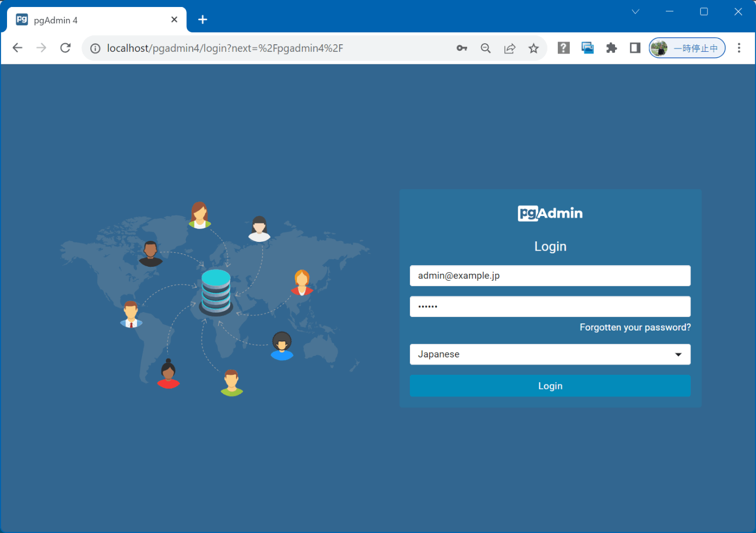The width and height of the screenshot is (756, 533).
Task: Click the browser back arrow
Action: click(17, 48)
